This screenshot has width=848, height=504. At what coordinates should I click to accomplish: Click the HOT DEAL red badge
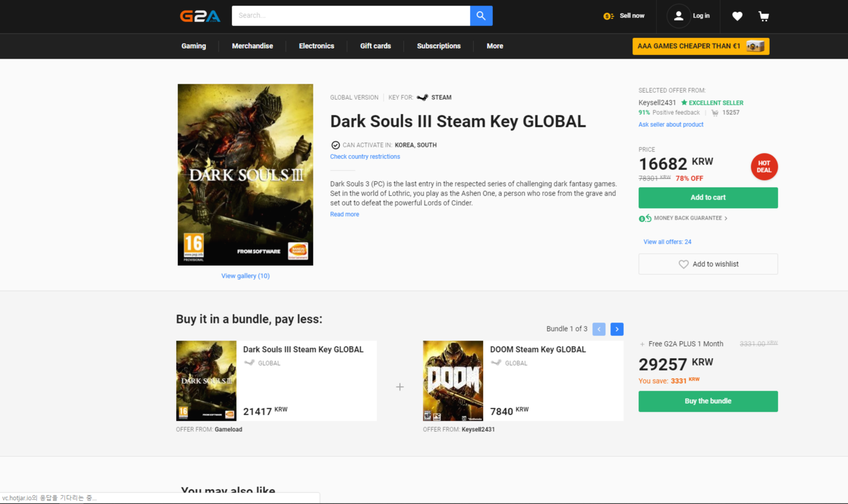coord(764,166)
